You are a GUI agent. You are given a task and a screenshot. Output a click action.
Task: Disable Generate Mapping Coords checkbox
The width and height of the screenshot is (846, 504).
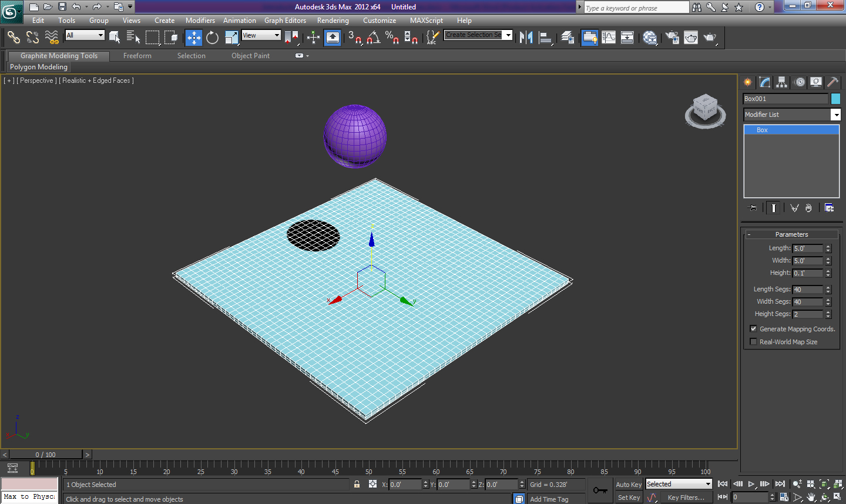coord(753,329)
